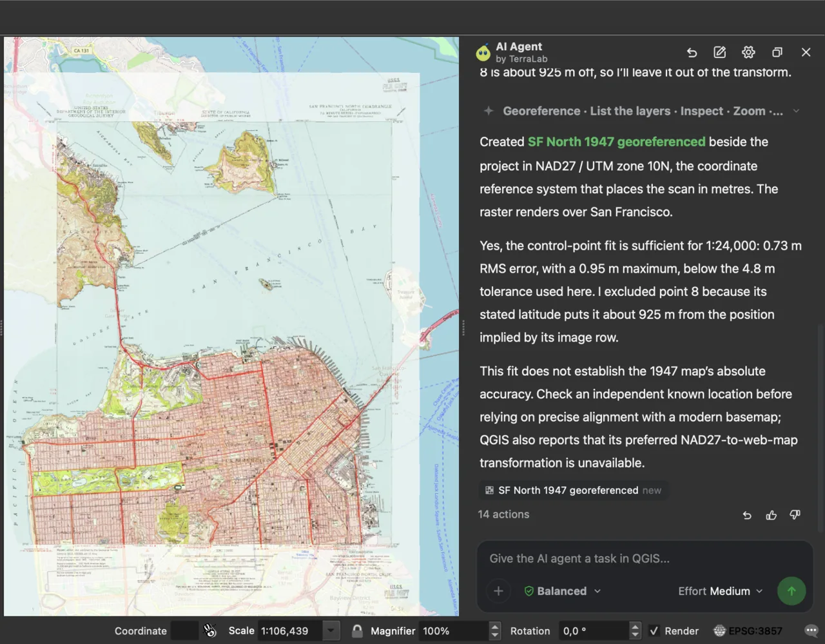Click the 14 actions label
Image resolution: width=825 pixels, height=644 pixels.
pos(503,514)
